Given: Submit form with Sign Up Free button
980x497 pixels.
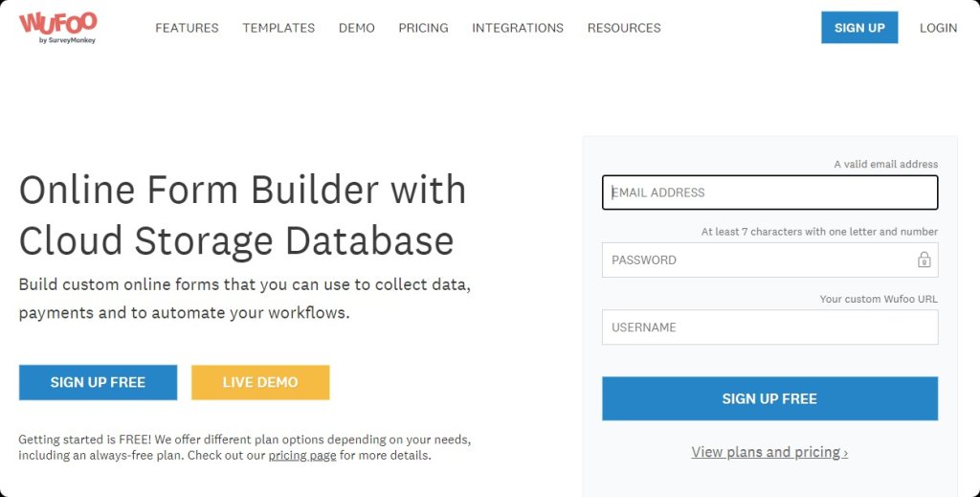Looking at the screenshot, I should tap(770, 399).
